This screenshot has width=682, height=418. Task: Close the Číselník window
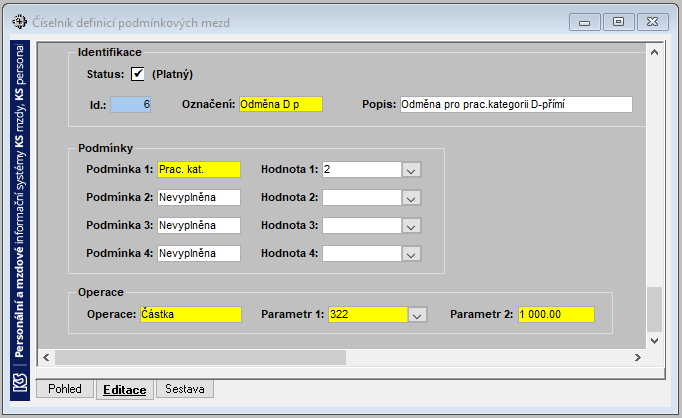coord(652,22)
